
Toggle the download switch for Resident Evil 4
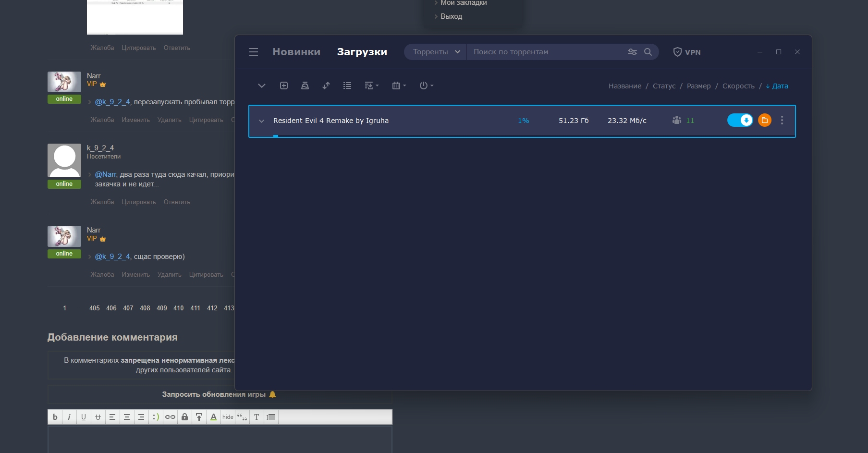coord(740,121)
